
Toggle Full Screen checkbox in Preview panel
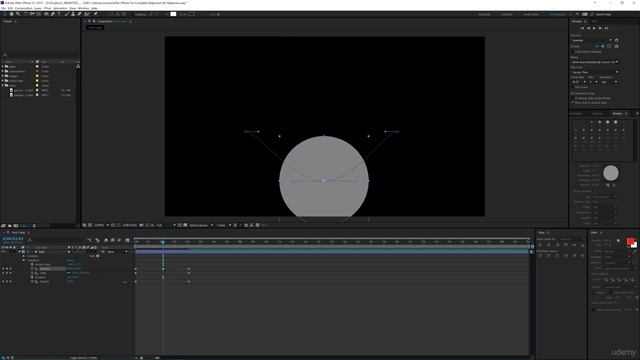pos(572,87)
